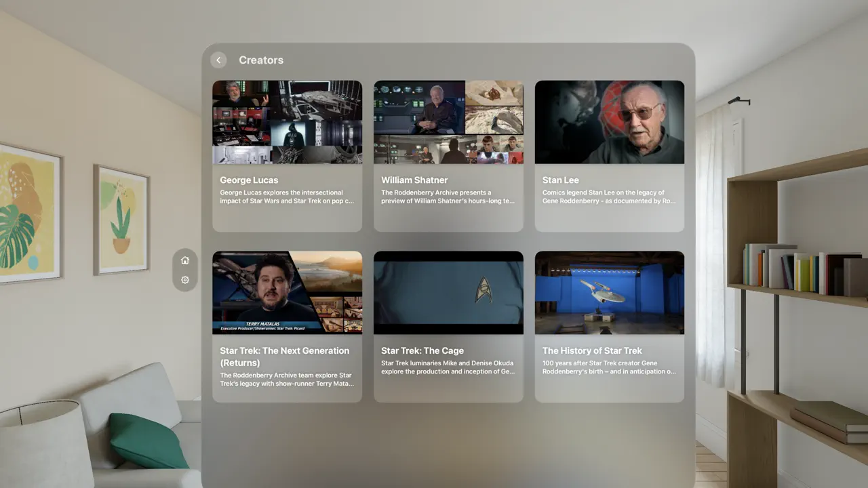Screen dimensions: 868x488
Task: Open the Terry Matalas interview thumbnail
Action: 288,293
